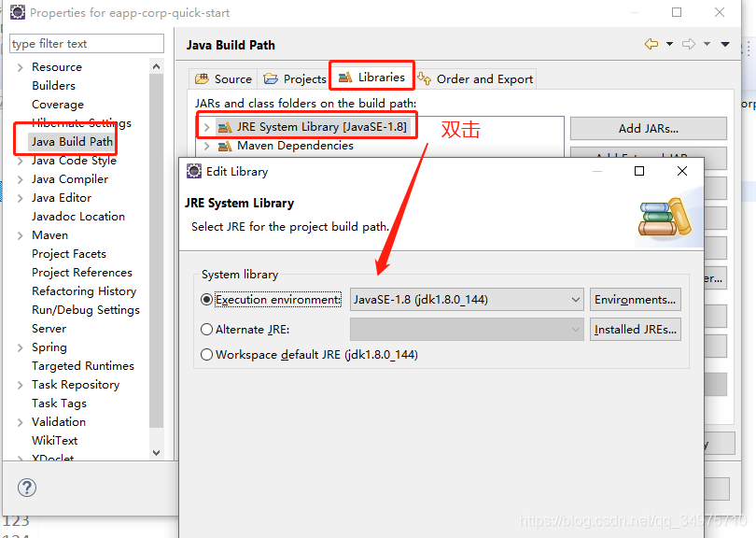756x538 pixels.
Task: Select WikiText in the properties tree
Action: 54,441
